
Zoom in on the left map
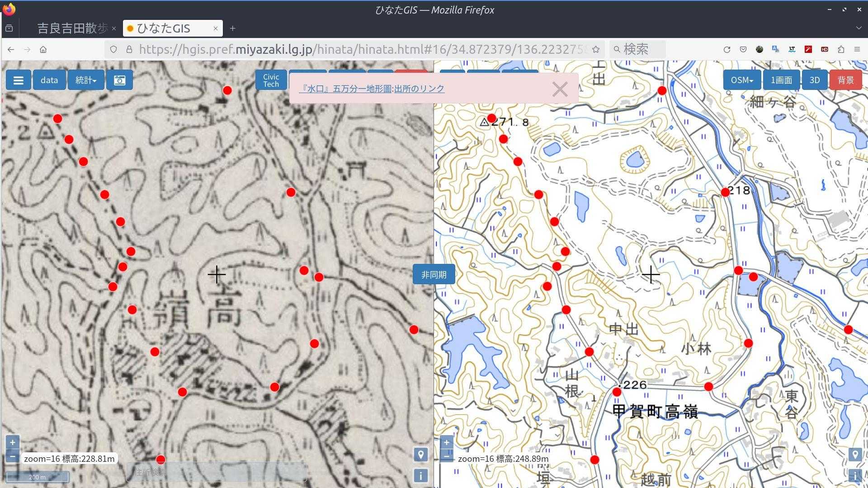pyautogui.click(x=13, y=442)
